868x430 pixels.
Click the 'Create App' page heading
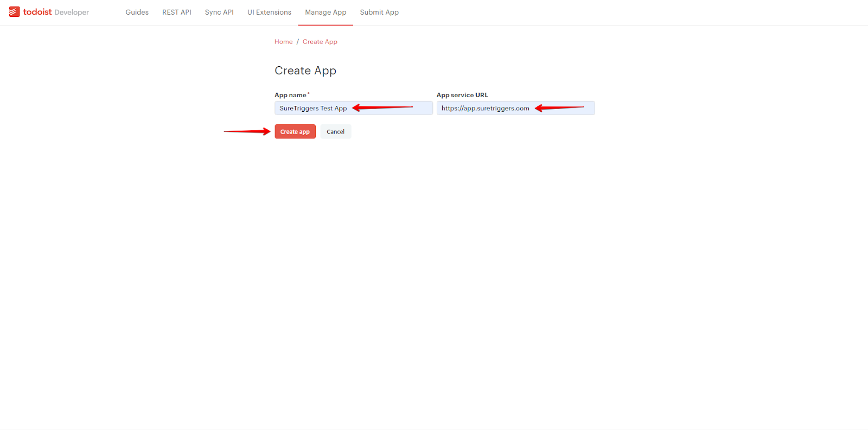point(305,71)
